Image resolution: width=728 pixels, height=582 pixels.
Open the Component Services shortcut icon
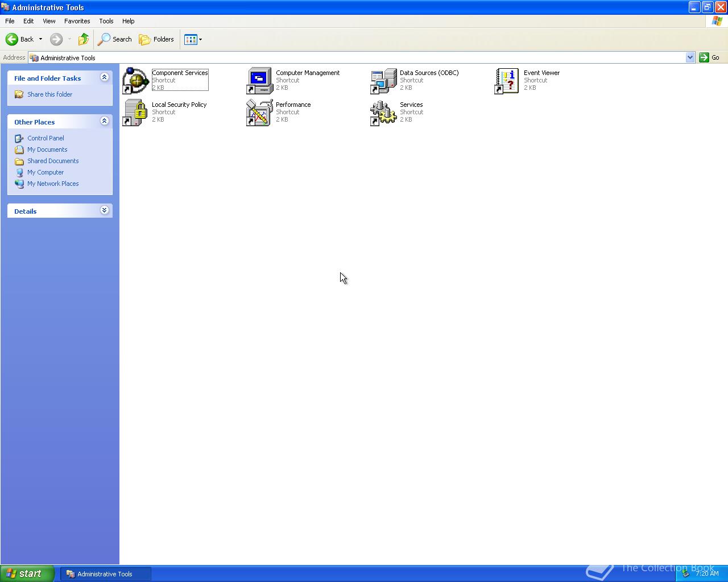pos(135,81)
